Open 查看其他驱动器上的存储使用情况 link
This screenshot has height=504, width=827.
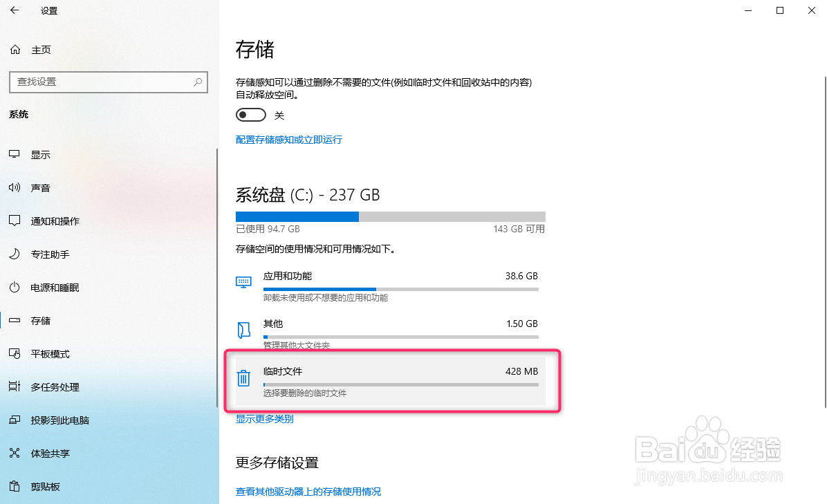[308, 492]
